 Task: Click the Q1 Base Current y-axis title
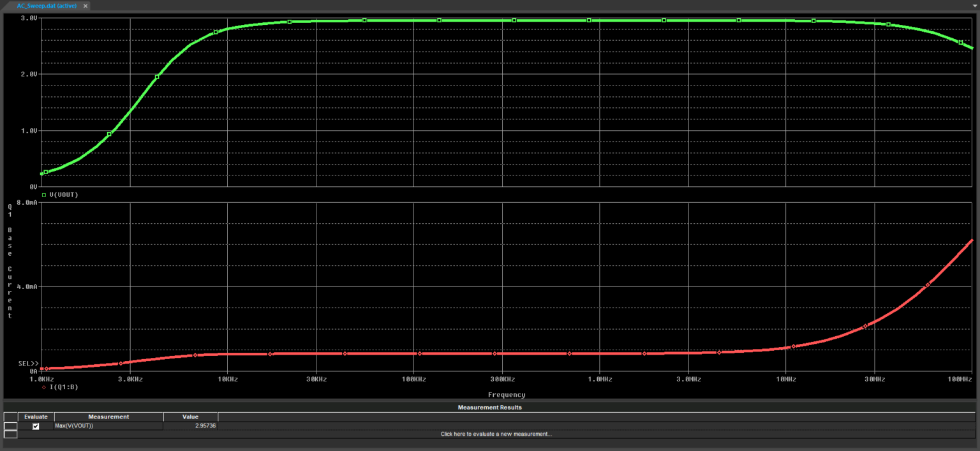tap(10, 262)
